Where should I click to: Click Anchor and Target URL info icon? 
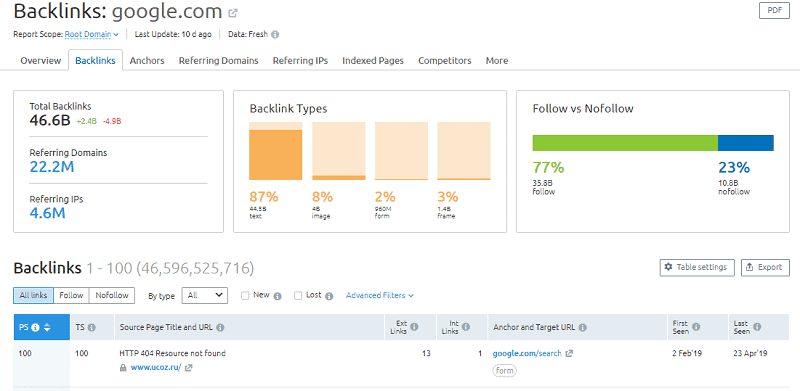pos(583,328)
